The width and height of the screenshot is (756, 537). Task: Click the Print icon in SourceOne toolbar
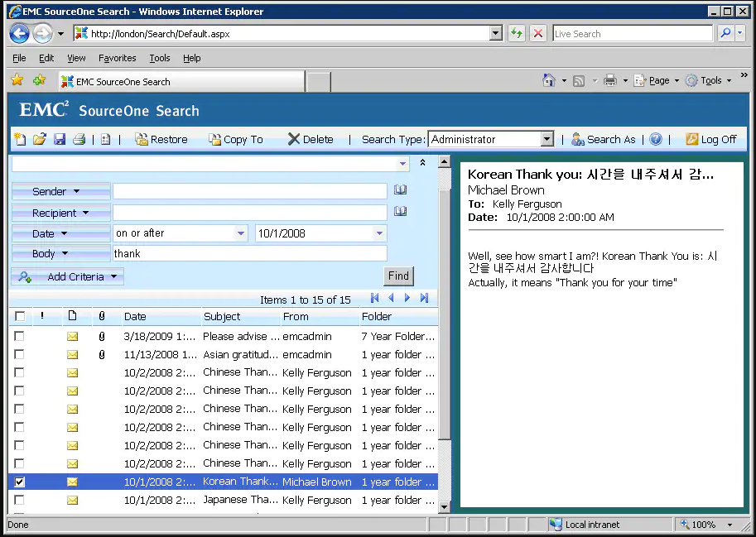(x=79, y=139)
